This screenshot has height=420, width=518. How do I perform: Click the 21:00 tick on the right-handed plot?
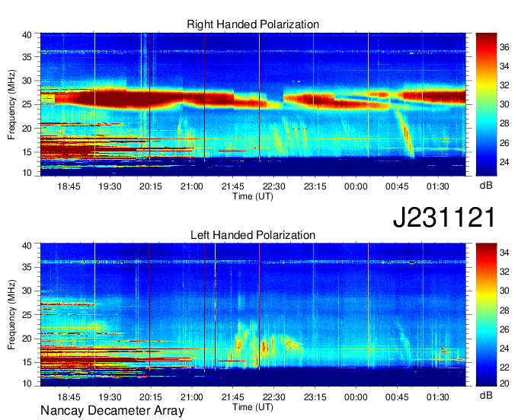192,186
